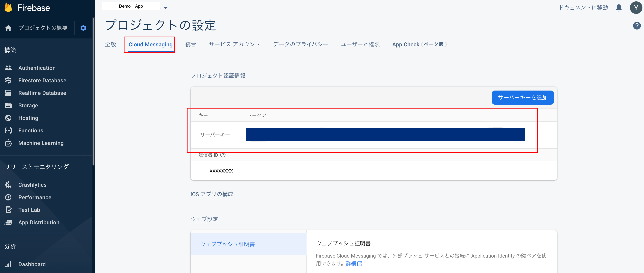This screenshot has height=273, width=644.
Task: Click the Crashlytics sidebar icon
Action: (x=8, y=185)
